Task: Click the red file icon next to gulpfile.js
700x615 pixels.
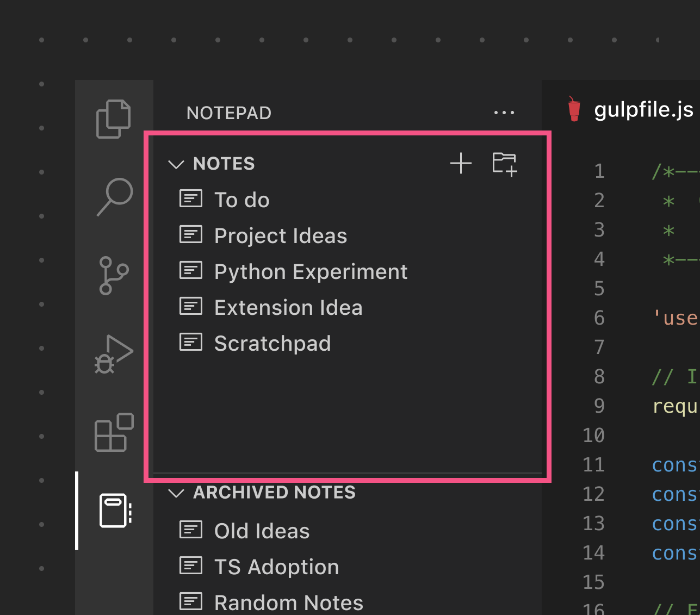Action: point(573,109)
